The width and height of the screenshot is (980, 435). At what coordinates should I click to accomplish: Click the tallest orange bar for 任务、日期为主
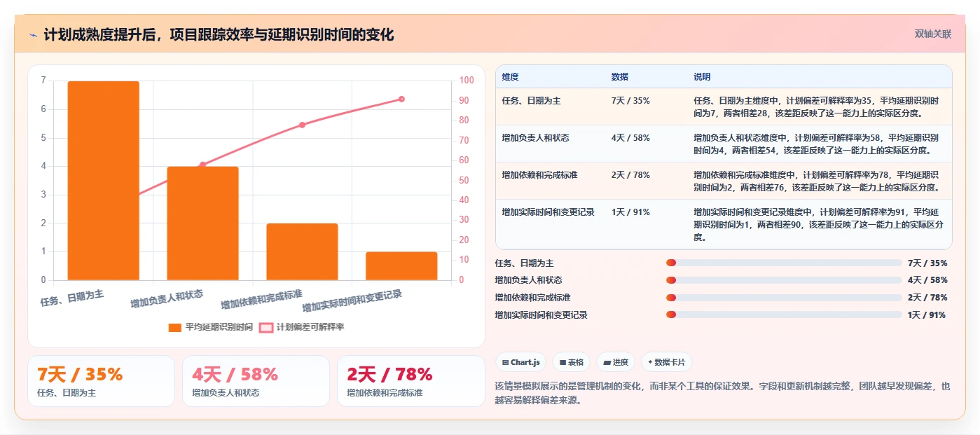(x=103, y=181)
